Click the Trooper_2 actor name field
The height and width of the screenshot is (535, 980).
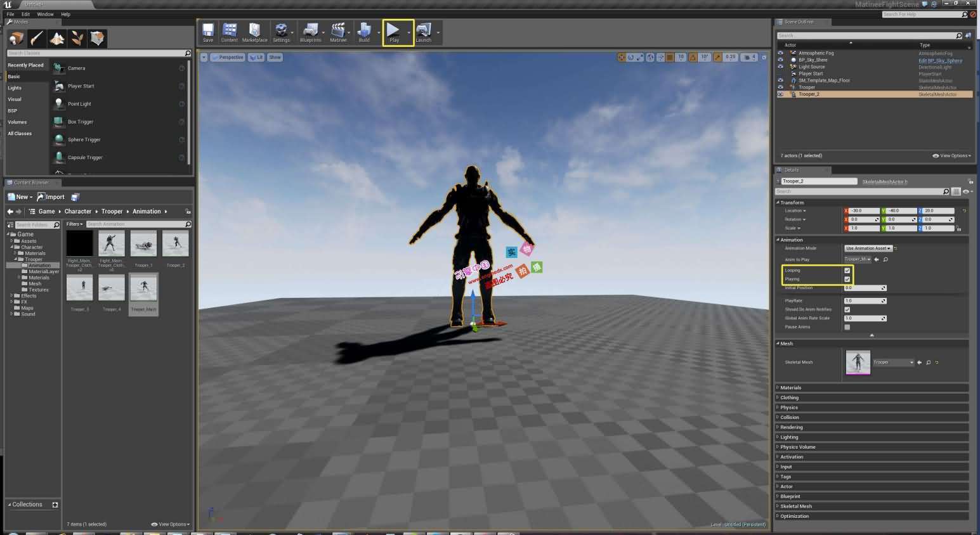tap(818, 181)
